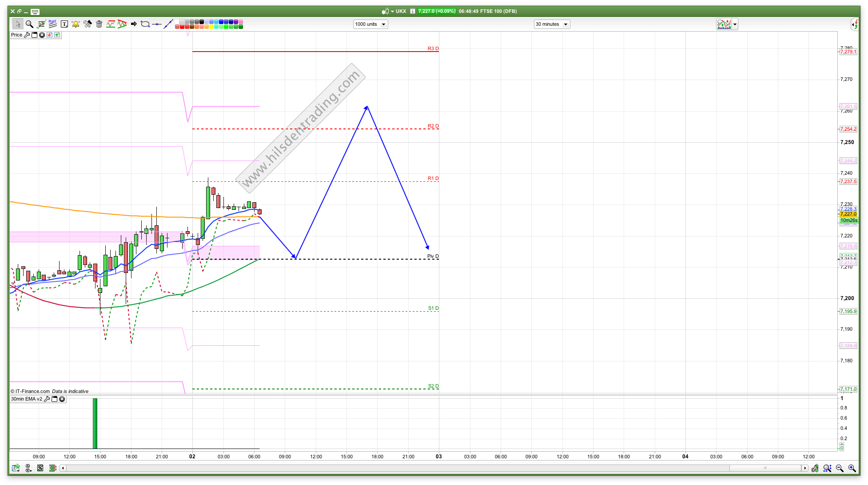The height and width of the screenshot is (485, 868).
Task: Remove the 30min EMA v2 indicator
Action: [x=62, y=399]
